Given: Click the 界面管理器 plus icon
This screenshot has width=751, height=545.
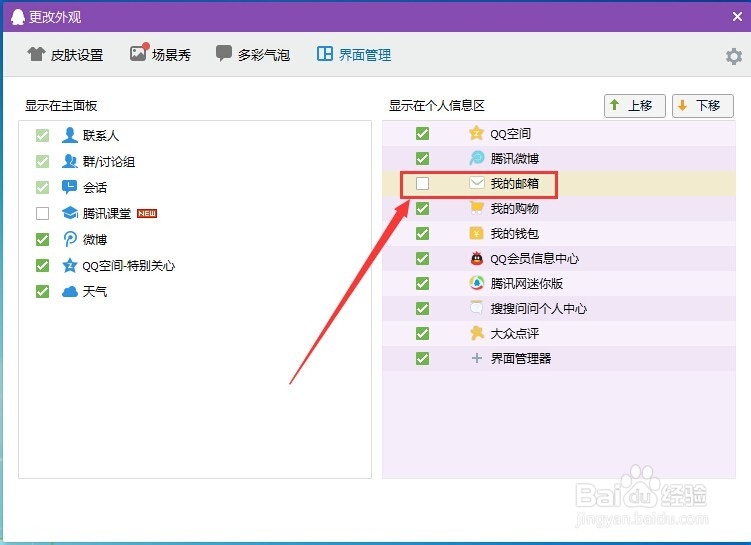Looking at the screenshot, I should point(476,358).
